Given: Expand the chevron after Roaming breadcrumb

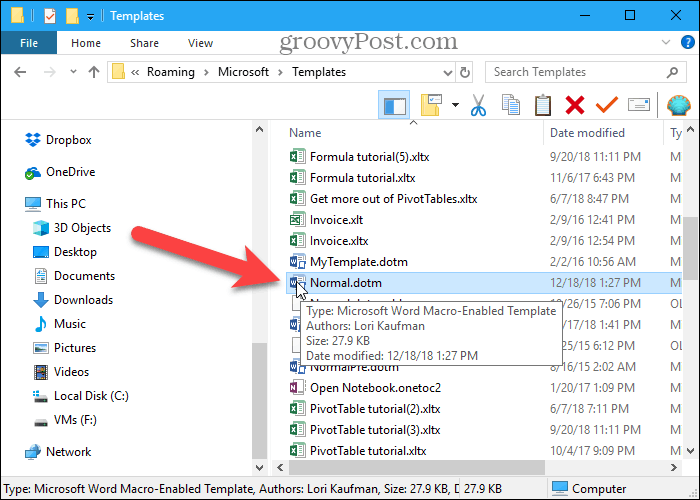Looking at the screenshot, I should point(206,72).
